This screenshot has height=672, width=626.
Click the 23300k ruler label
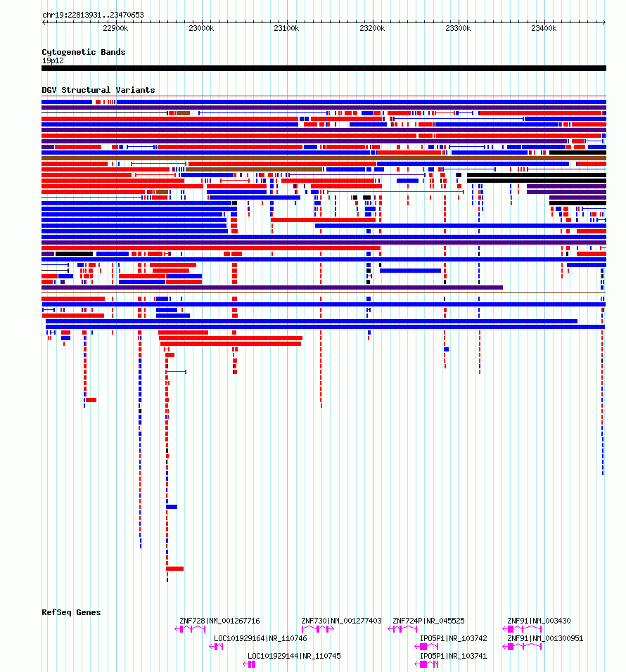458,28
